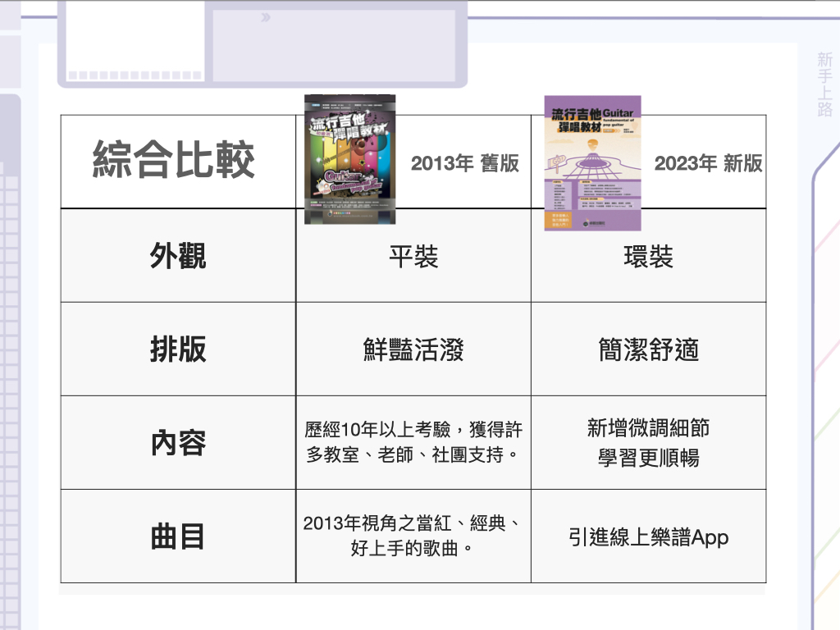
Task: Select the 曲目 row header
Action: [178, 536]
